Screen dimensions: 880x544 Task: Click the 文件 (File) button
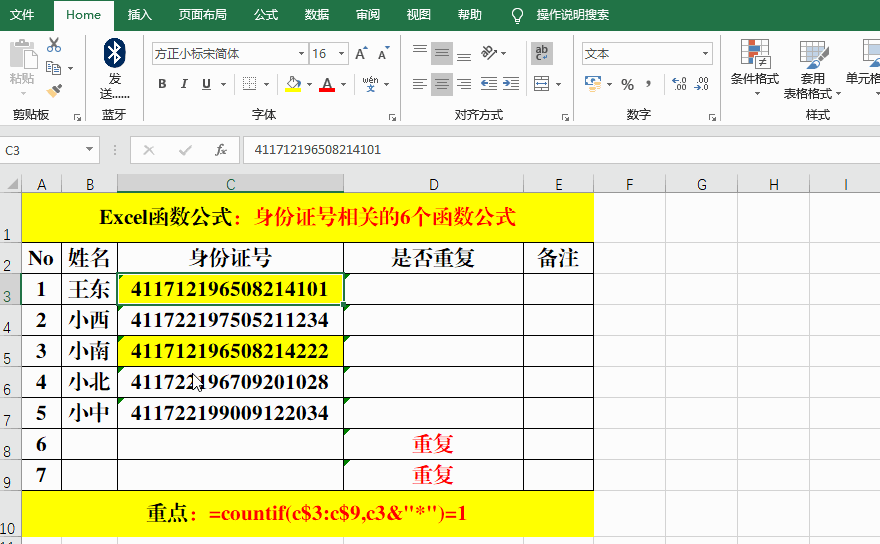22,15
